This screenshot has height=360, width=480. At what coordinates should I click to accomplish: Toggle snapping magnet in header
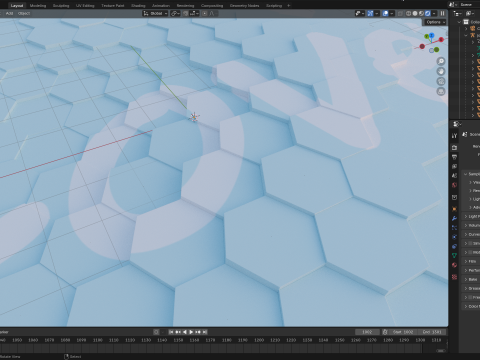(x=186, y=13)
